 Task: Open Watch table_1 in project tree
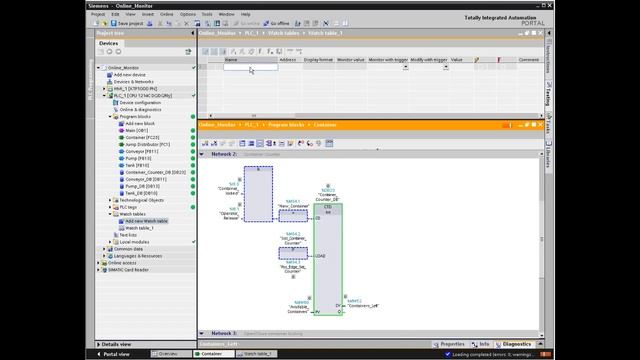tap(139, 228)
